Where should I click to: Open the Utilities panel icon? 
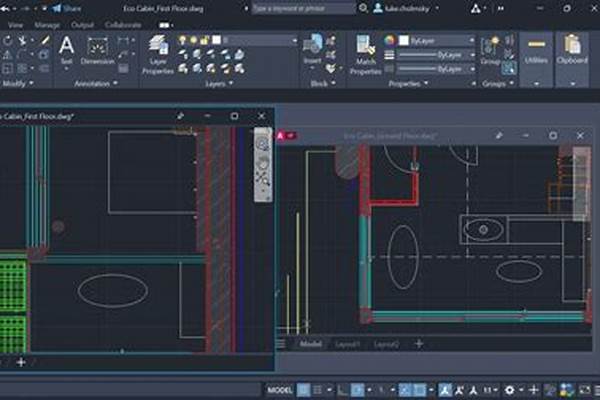click(x=536, y=52)
